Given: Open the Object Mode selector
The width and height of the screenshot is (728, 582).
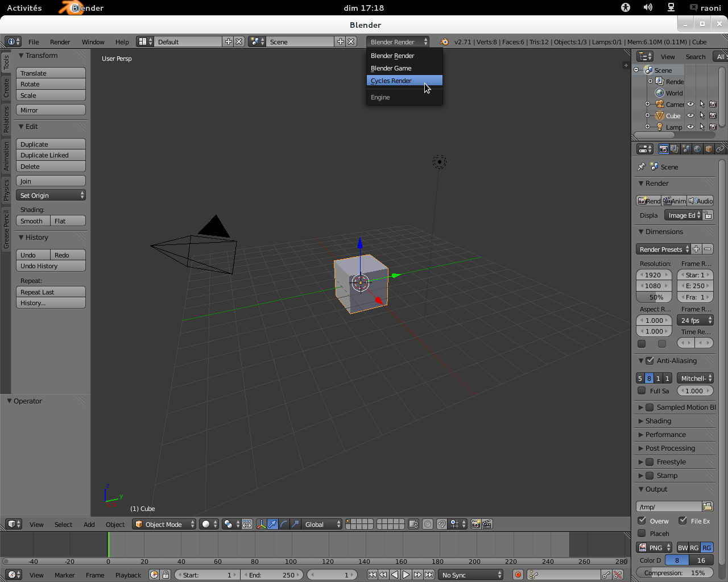Looking at the screenshot, I should [164, 525].
